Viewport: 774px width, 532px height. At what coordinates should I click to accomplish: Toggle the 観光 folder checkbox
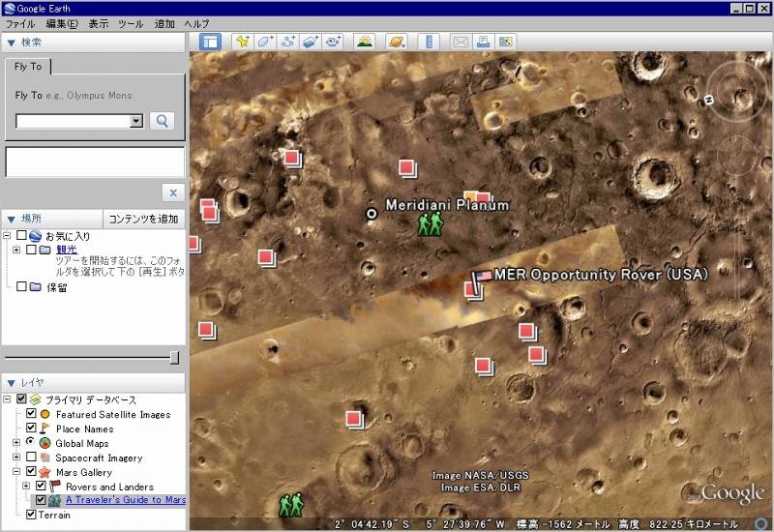(31, 250)
